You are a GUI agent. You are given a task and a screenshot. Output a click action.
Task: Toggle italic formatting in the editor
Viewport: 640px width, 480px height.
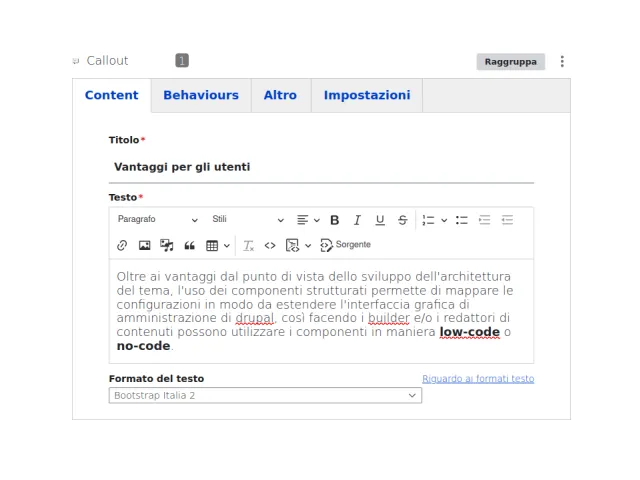[x=357, y=220]
